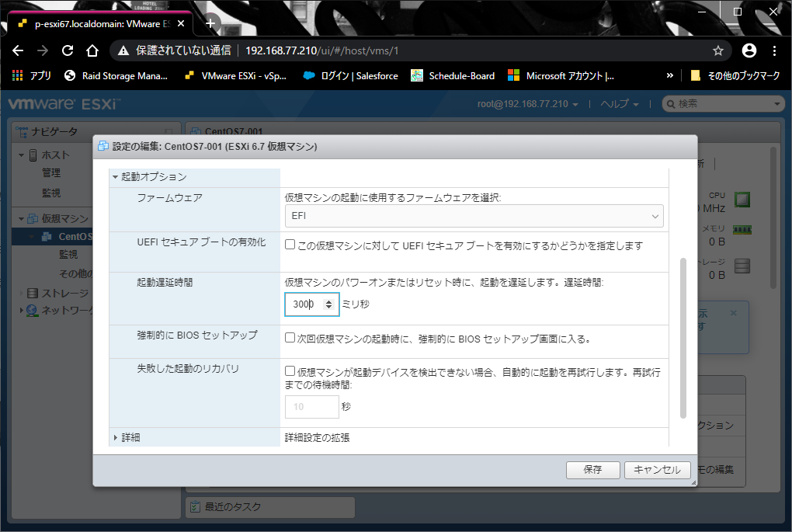This screenshot has width=792, height=532.
Task: Open the Chrome three-dot menu
Action: pyautogui.click(x=774, y=50)
